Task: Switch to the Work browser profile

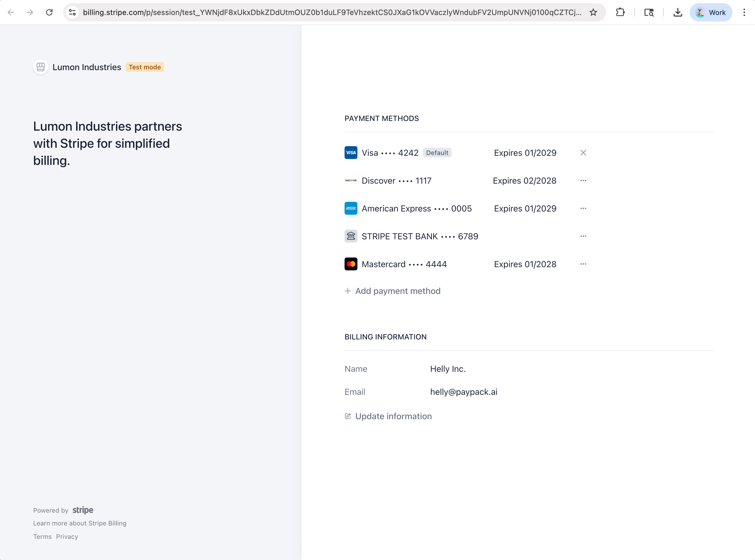Action: pyautogui.click(x=711, y=12)
